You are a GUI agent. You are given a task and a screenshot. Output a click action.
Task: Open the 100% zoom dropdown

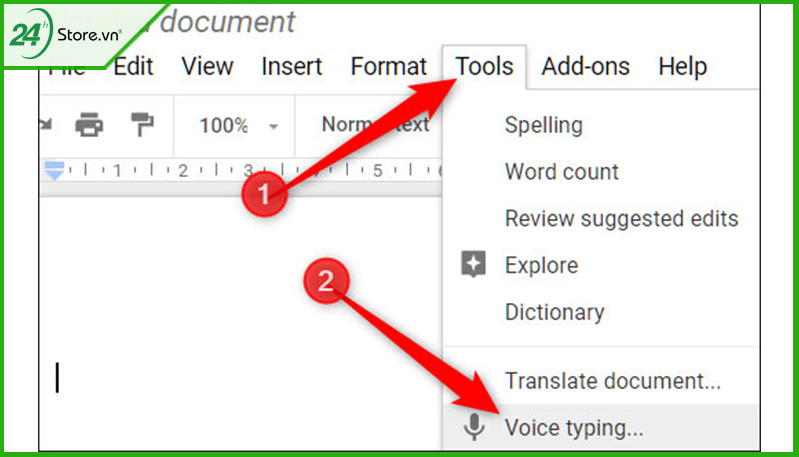(x=238, y=125)
